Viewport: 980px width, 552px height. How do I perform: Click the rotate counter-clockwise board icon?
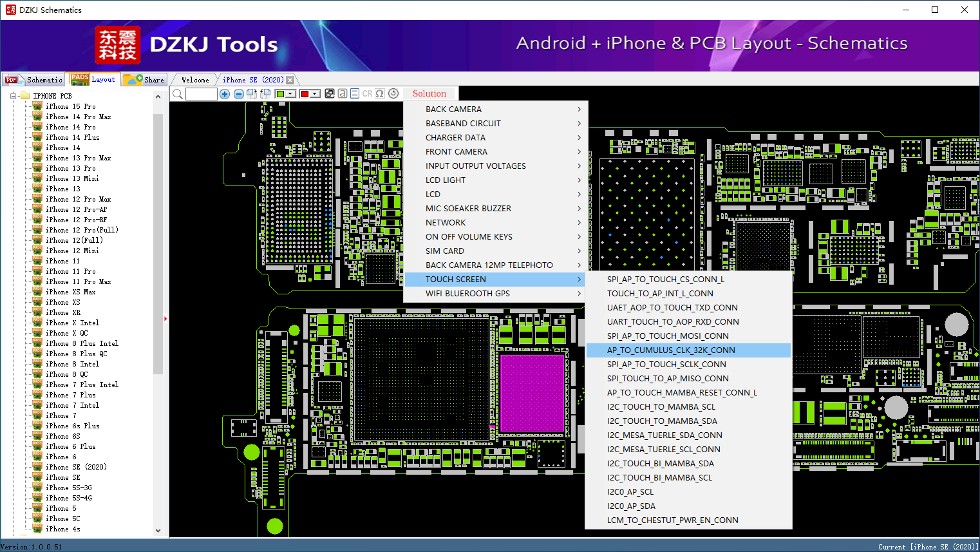265,94
